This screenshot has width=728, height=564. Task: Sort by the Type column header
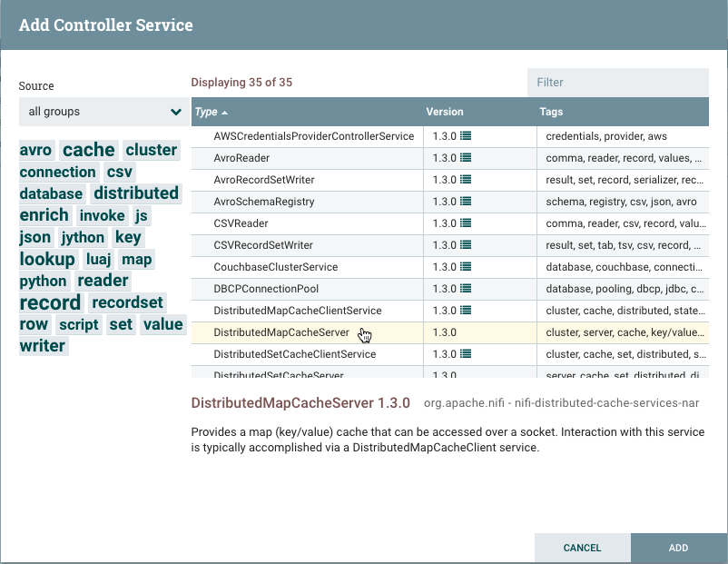[x=309, y=112]
